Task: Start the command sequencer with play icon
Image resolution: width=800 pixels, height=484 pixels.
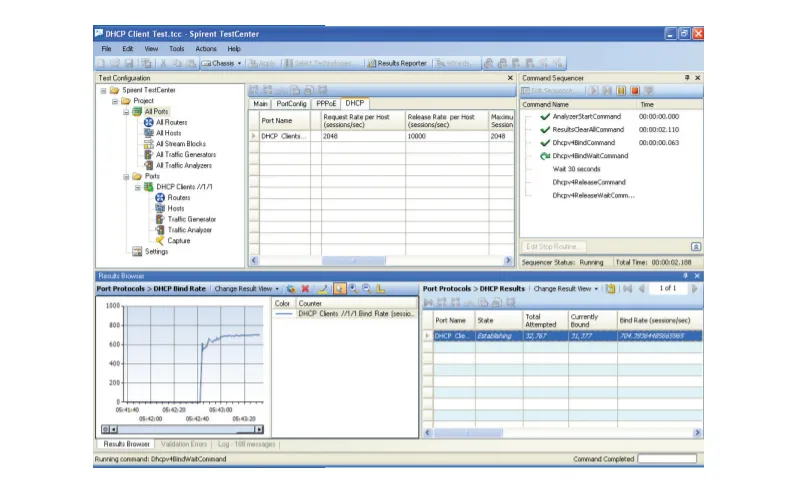Action: [x=592, y=91]
